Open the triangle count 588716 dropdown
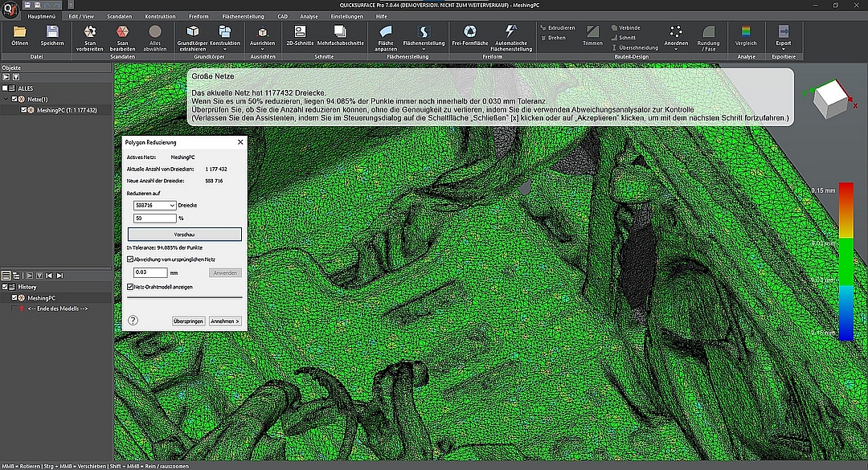 pyautogui.click(x=172, y=206)
